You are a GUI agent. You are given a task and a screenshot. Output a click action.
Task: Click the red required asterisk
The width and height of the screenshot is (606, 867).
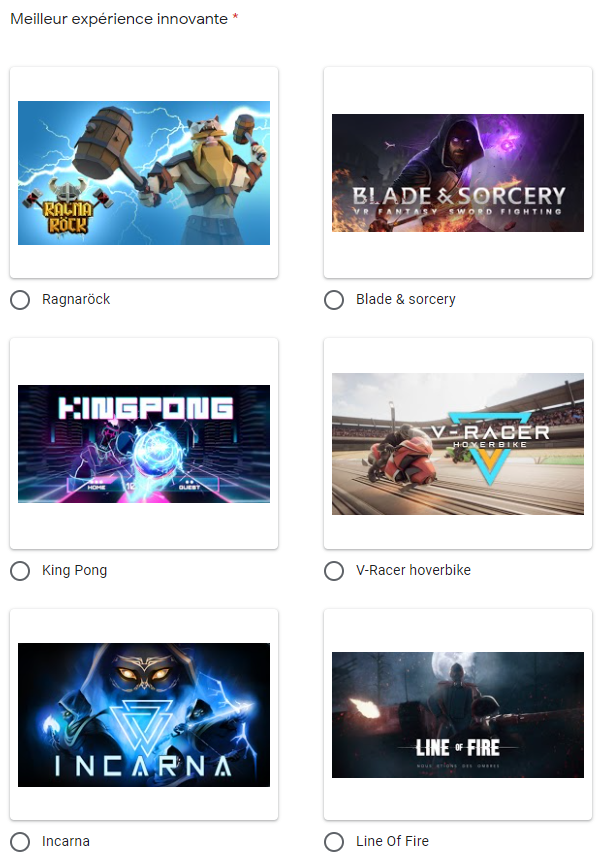click(x=236, y=17)
